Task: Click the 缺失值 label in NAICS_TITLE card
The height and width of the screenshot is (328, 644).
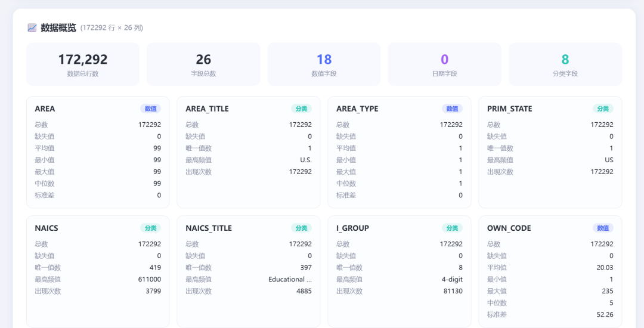Action: (196, 256)
